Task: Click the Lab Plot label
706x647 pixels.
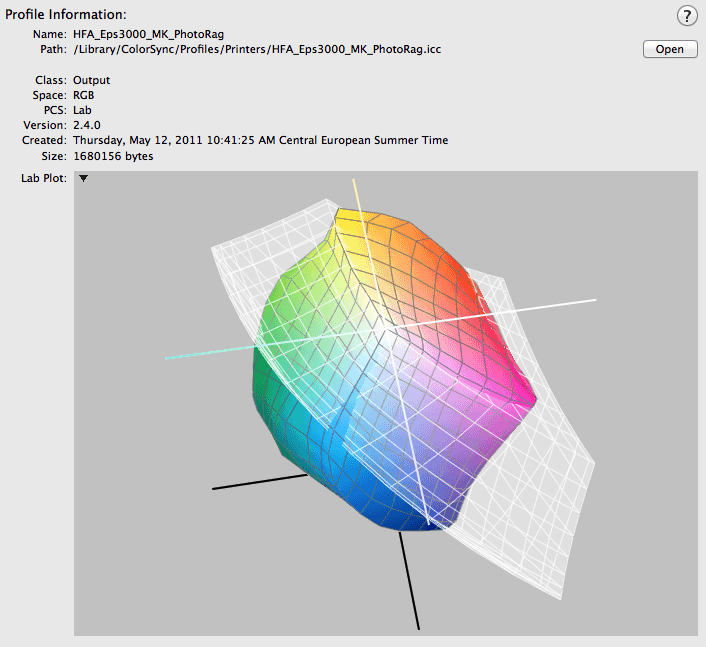Action: pyautogui.click(x=44, y=178)
